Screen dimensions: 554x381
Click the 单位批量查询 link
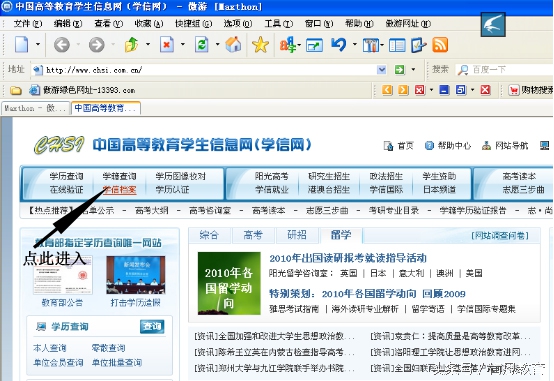click(117, 363)
